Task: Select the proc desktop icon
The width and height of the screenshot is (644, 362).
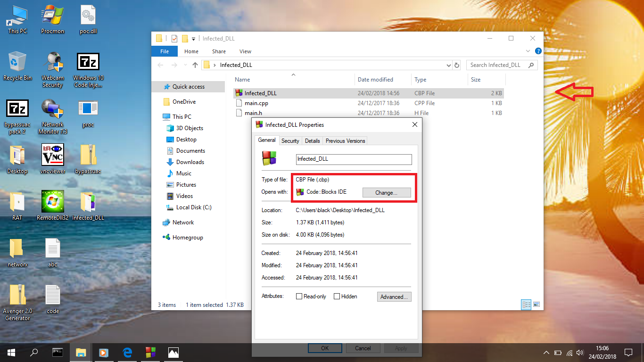Action: coord(88,113)
